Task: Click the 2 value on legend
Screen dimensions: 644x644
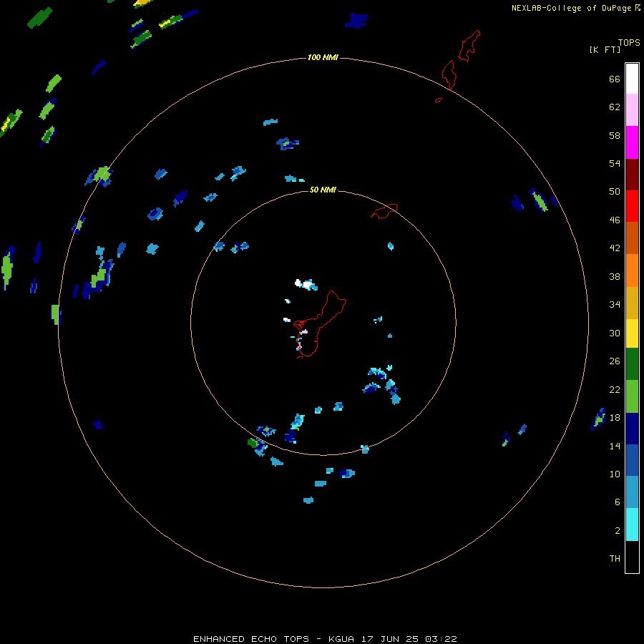Action: click(618, 531)
